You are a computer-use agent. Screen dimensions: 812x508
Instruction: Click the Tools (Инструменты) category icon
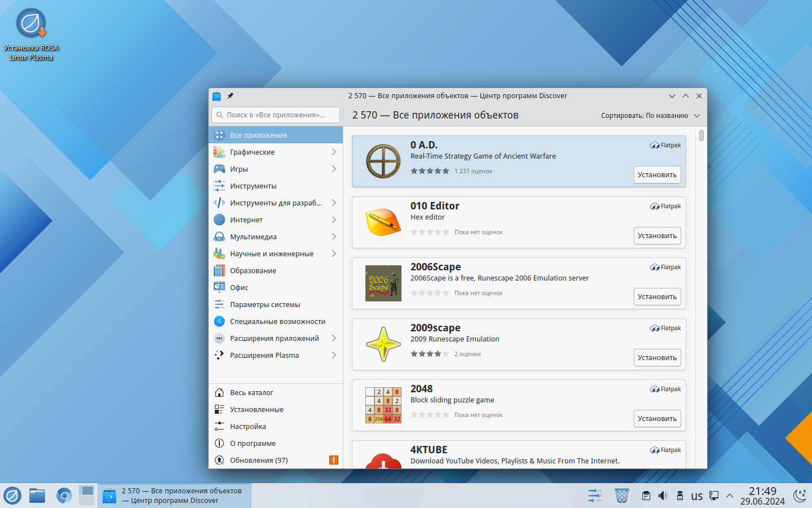219,186
